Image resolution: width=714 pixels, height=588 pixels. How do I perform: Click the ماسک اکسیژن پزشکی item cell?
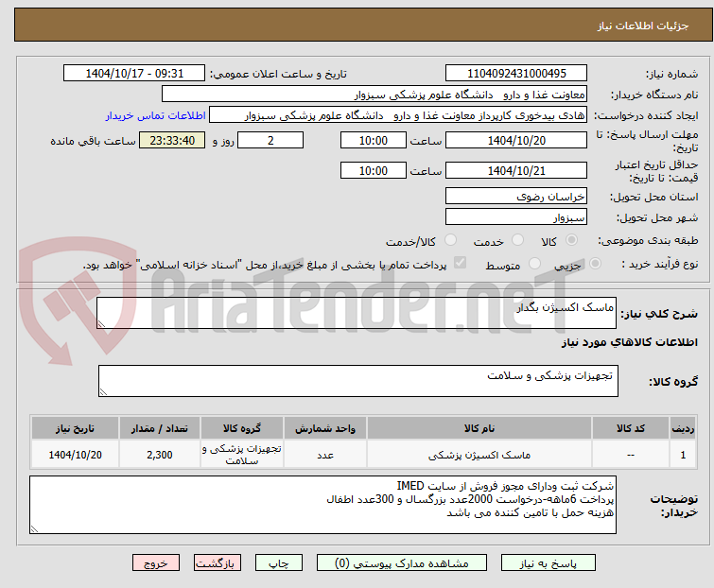click(479, 454)
